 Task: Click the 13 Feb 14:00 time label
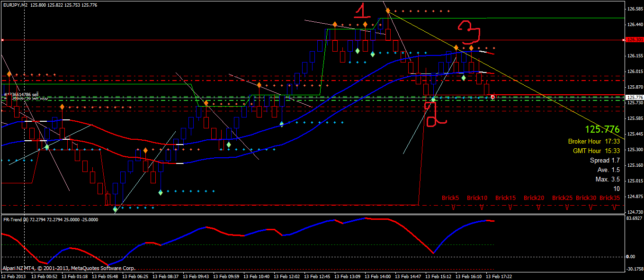pyautogui.click(x=379, y=276)
